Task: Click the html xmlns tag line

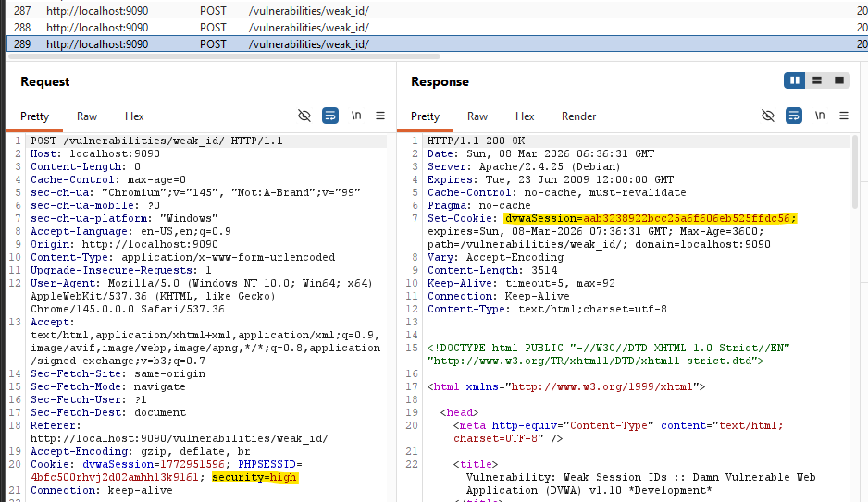Action: tap(566, 386)
